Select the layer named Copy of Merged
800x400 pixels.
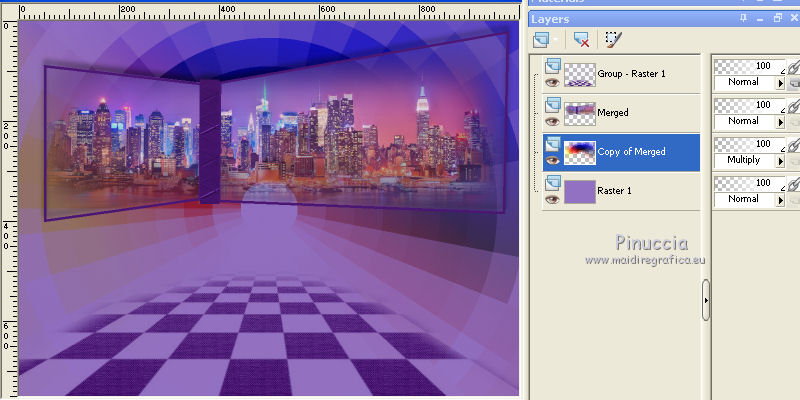tap(632, 152)
